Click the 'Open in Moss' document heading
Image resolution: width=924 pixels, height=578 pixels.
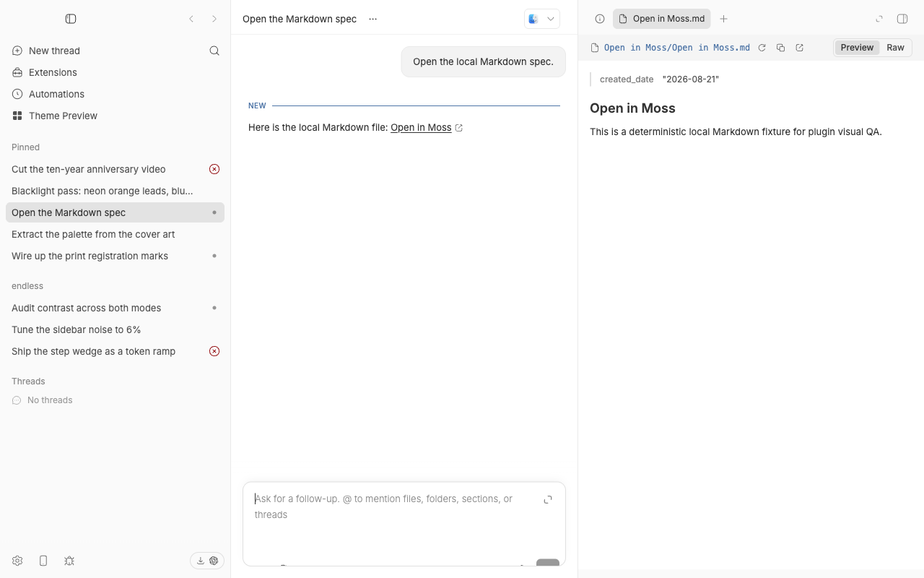click(632, 108)
